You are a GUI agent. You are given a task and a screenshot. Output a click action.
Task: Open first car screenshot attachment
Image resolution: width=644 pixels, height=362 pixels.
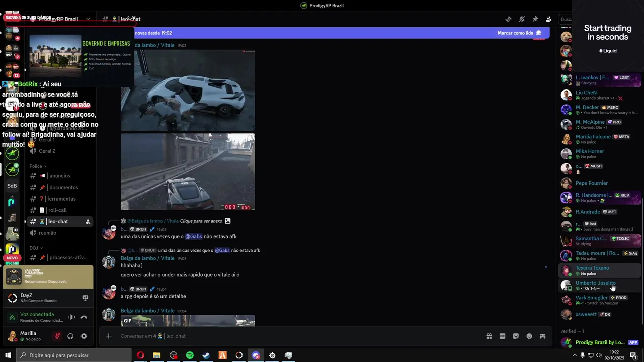188,90
